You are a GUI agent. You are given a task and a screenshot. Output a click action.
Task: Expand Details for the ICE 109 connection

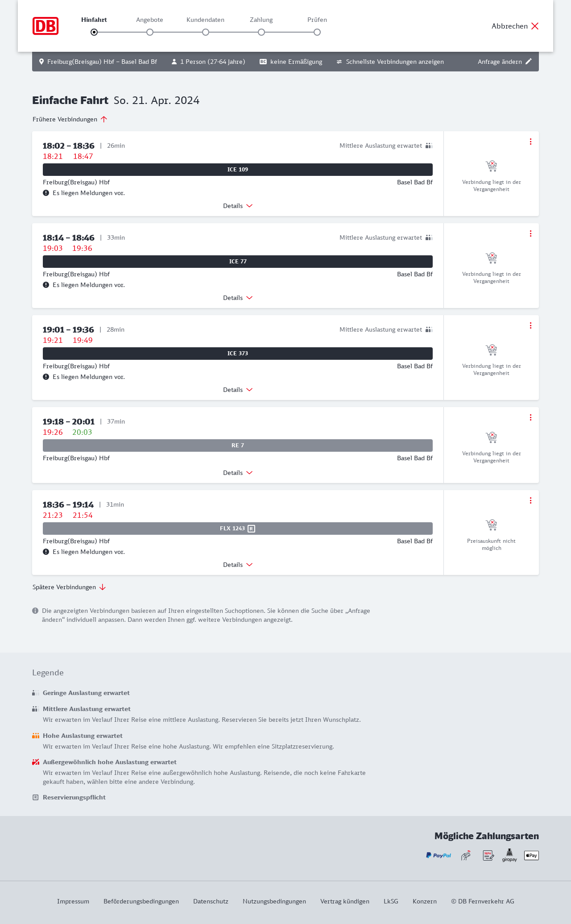pos(238,206)
